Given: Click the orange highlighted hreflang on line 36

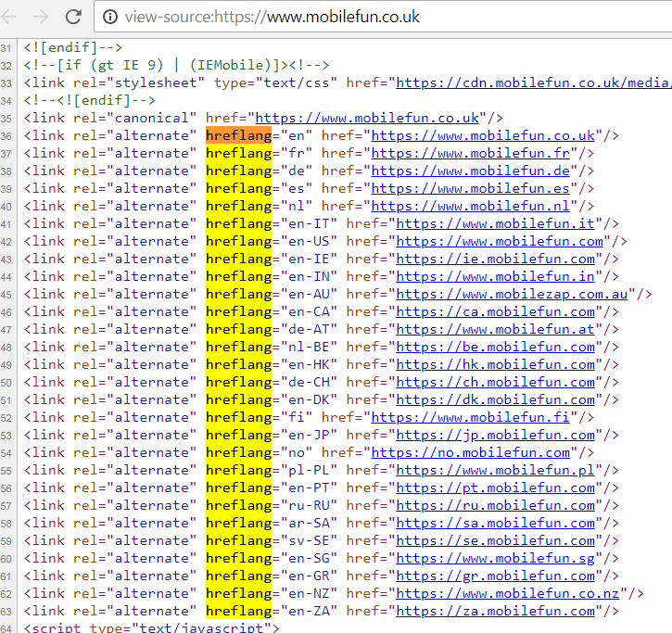Looking at the screenshot, I should (x=239, y=135).
